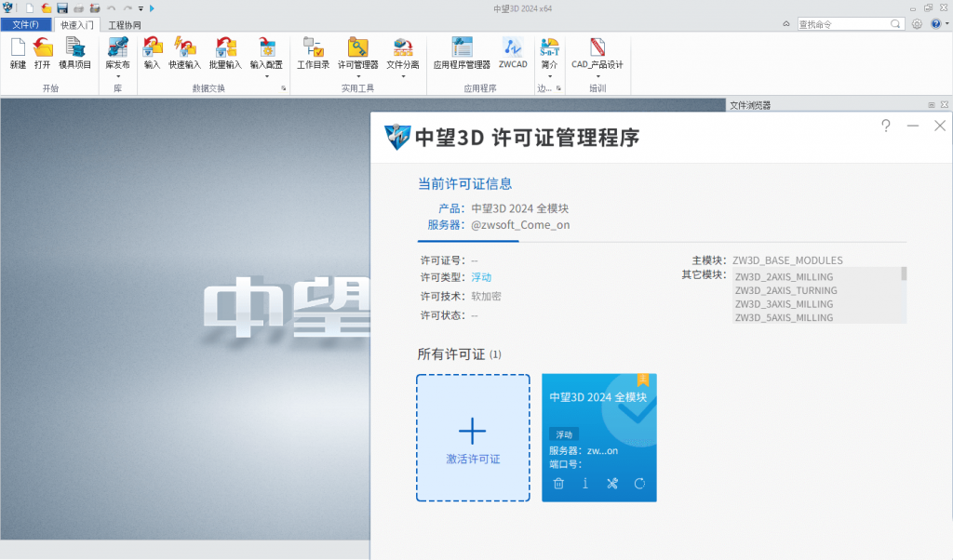The width and height of the screenshot is (953, 560).
Task: Select ZW3D_3AXIS_MILLING in modules list
Action: tap(784, 303)
